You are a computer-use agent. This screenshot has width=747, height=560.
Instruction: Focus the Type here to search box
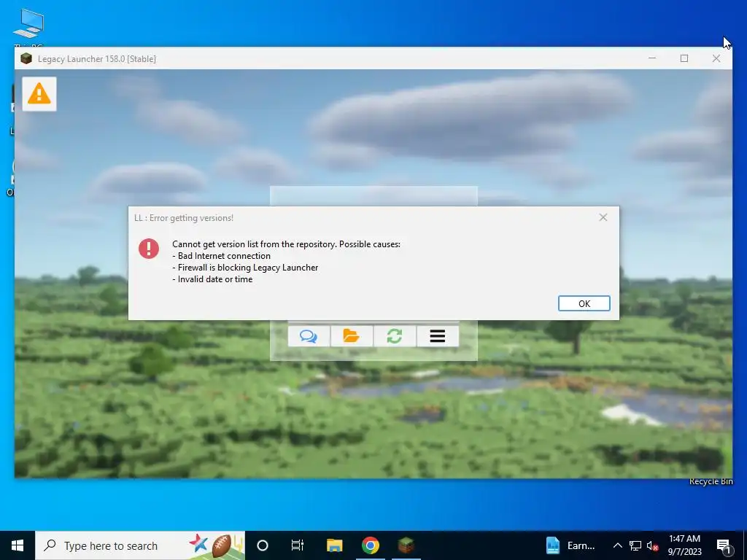coord(140,545)
